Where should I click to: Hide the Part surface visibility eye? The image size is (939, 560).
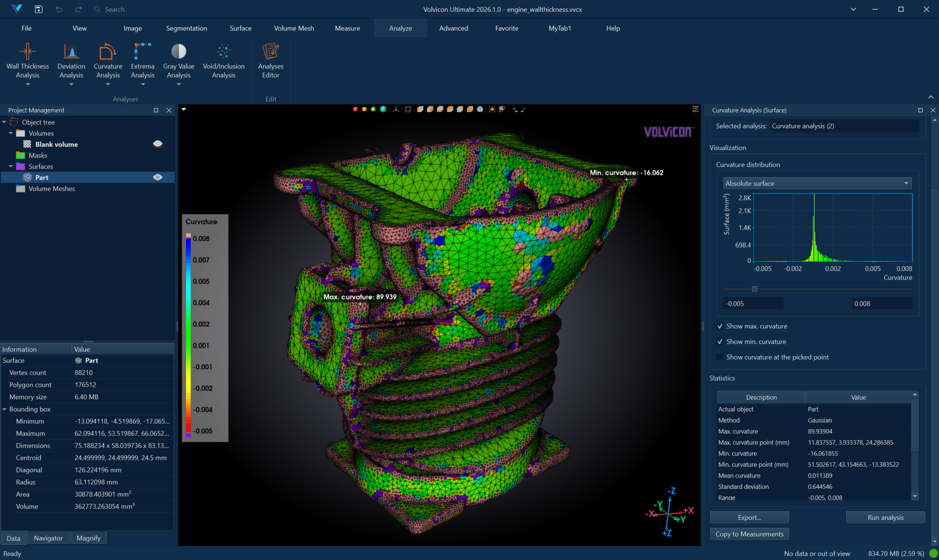click(x=157, y=177)
